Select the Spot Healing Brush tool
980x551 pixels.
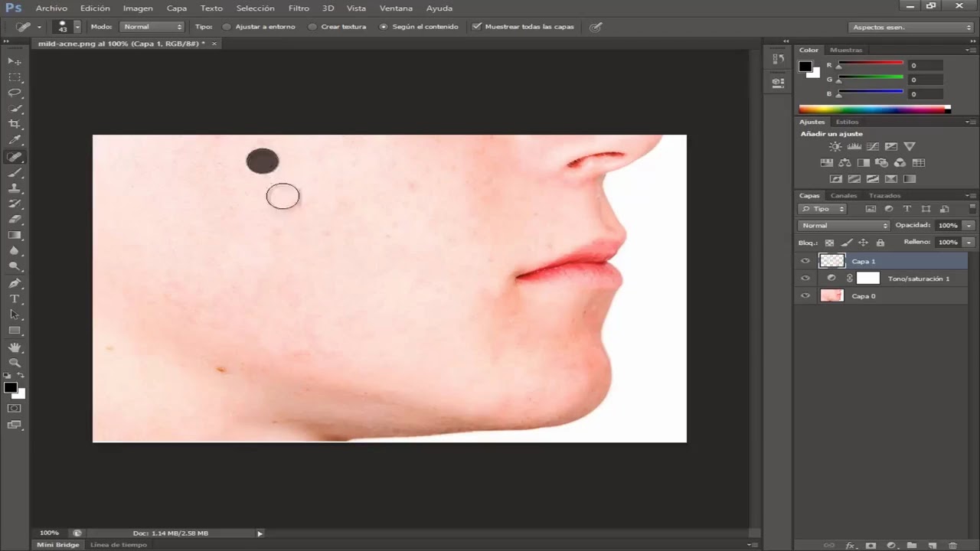click(15, 157)
